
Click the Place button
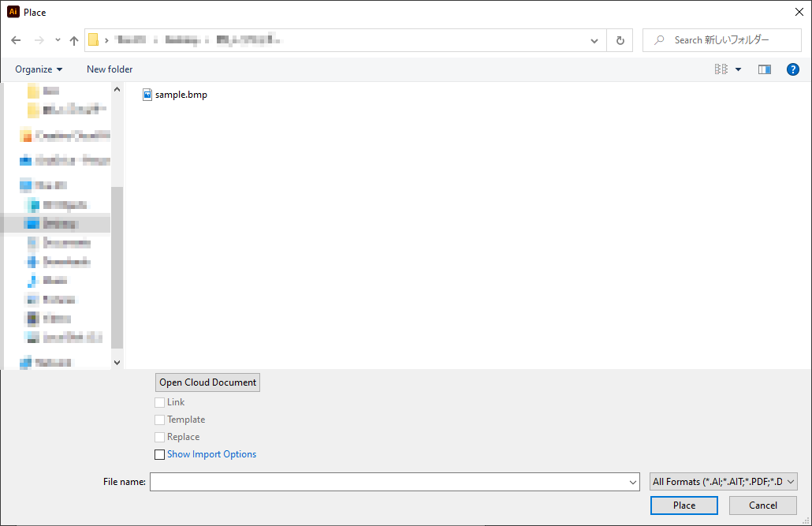coord(683,505)
